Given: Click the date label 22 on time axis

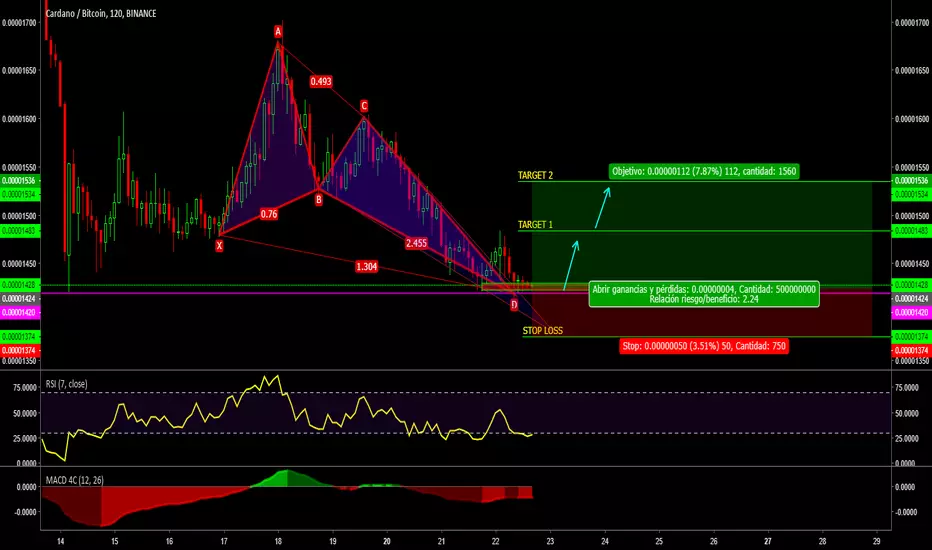Looking at the screenshot, I should (496, 541).
